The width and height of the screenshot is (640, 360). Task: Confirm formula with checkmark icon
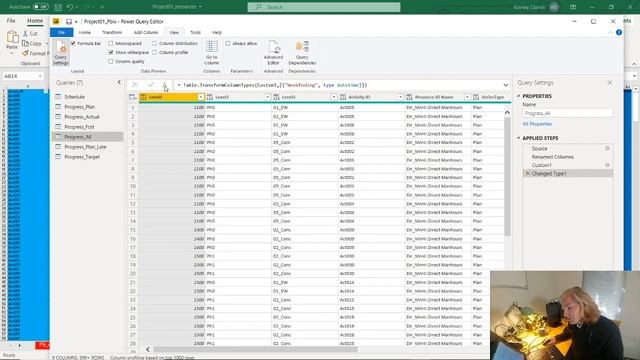point(151,85)
